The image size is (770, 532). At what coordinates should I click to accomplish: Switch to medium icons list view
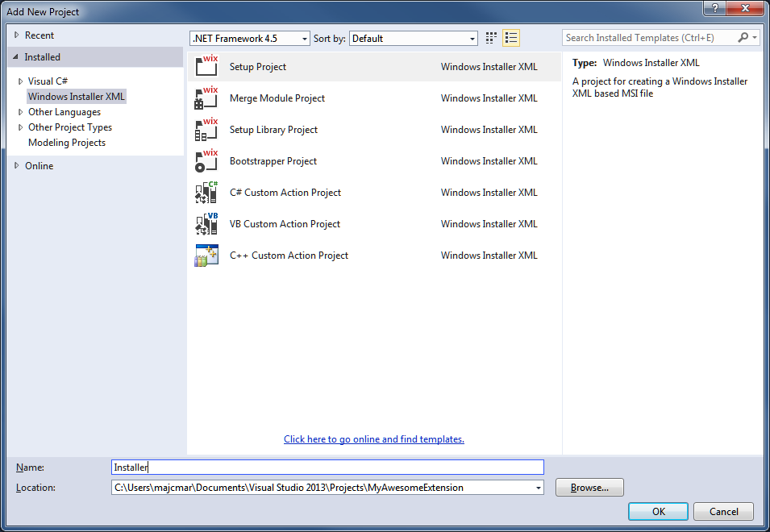[x=511, y=38]
